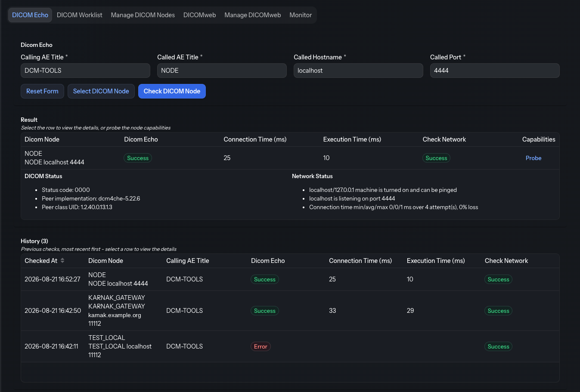Focus the Calling AE Title field

(x=85, y=71)
